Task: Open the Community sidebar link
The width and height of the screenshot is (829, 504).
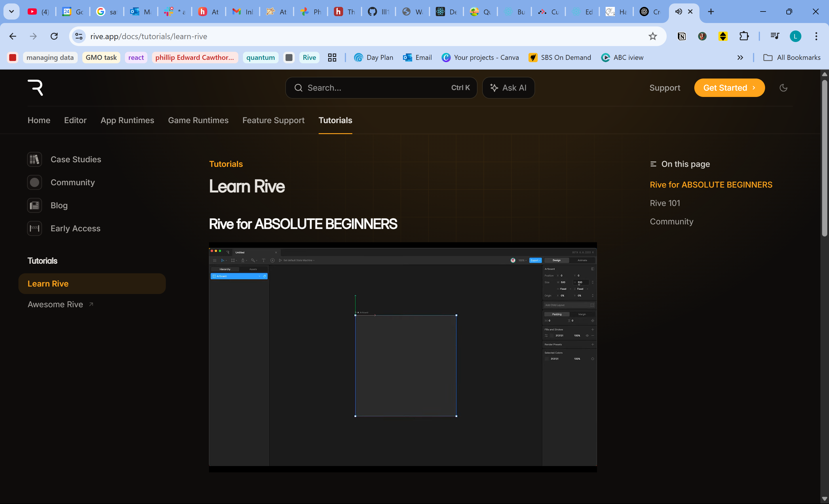Action: [x=73, y=182]
